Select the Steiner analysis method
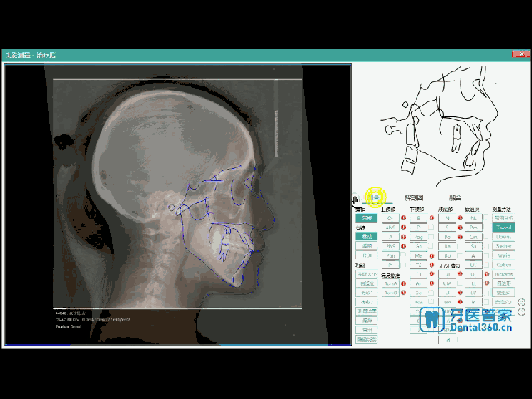 [504, 246]
